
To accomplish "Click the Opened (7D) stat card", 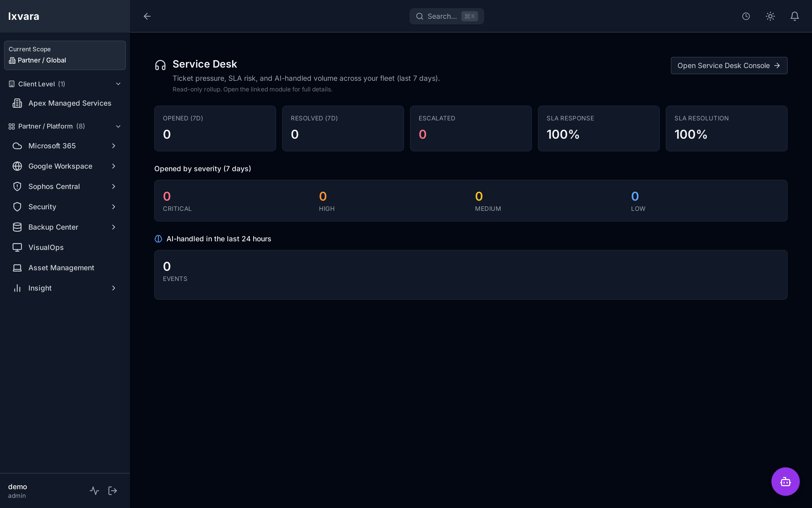I will pyautogui.click(x=215, y=129).
